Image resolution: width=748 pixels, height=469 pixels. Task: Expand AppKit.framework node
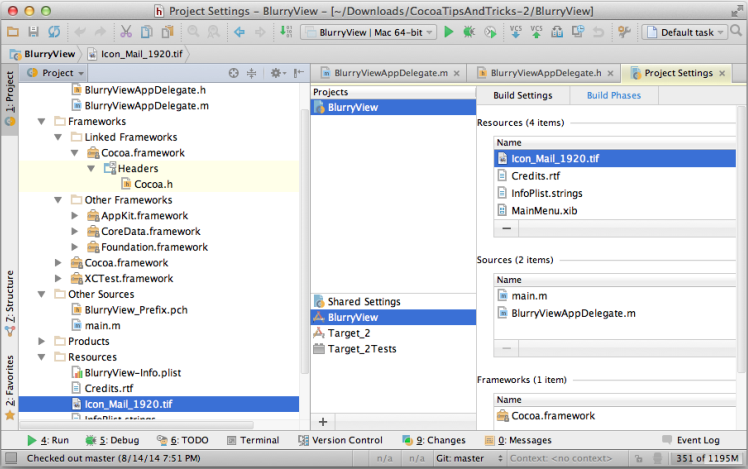click(74, 216)
